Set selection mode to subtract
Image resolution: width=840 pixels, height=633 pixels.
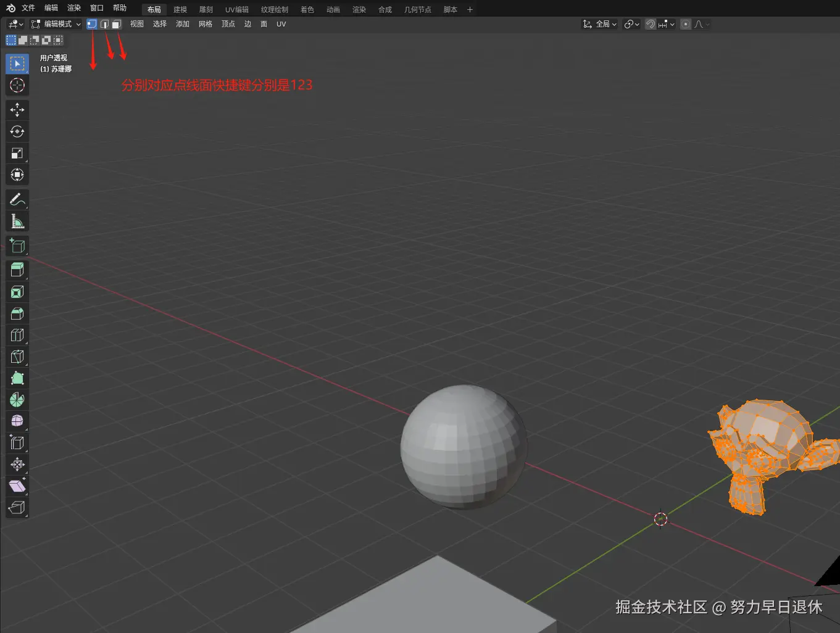35,40
